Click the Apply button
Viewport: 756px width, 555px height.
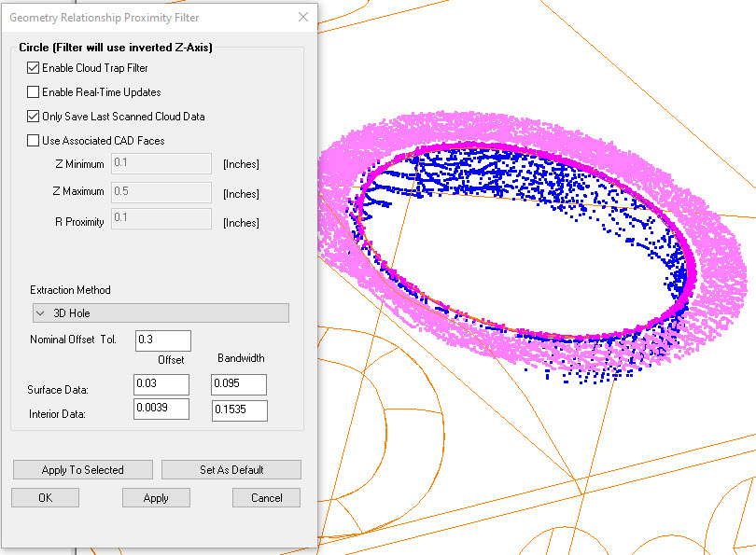156,498
